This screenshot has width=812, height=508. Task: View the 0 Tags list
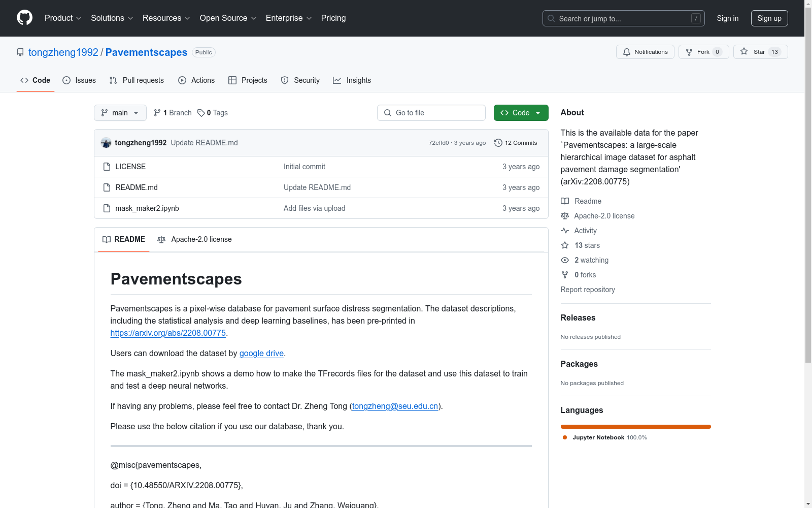(213, 113)
